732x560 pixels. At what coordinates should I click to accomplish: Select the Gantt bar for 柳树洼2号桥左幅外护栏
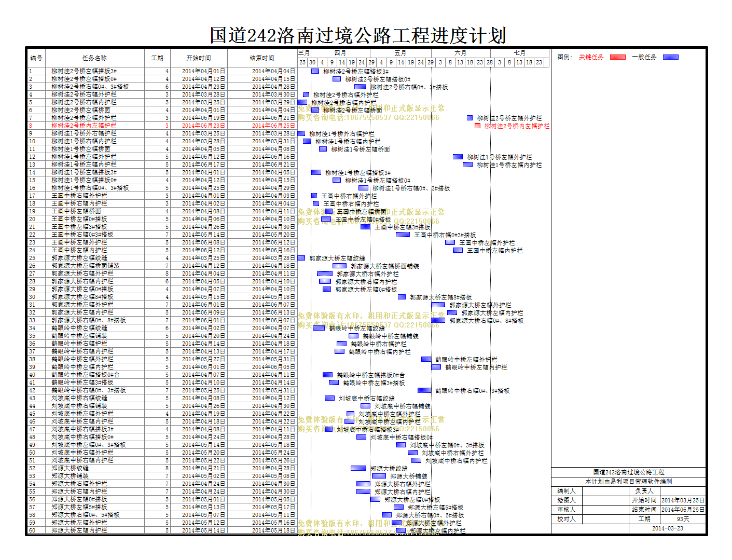point(469,118)
